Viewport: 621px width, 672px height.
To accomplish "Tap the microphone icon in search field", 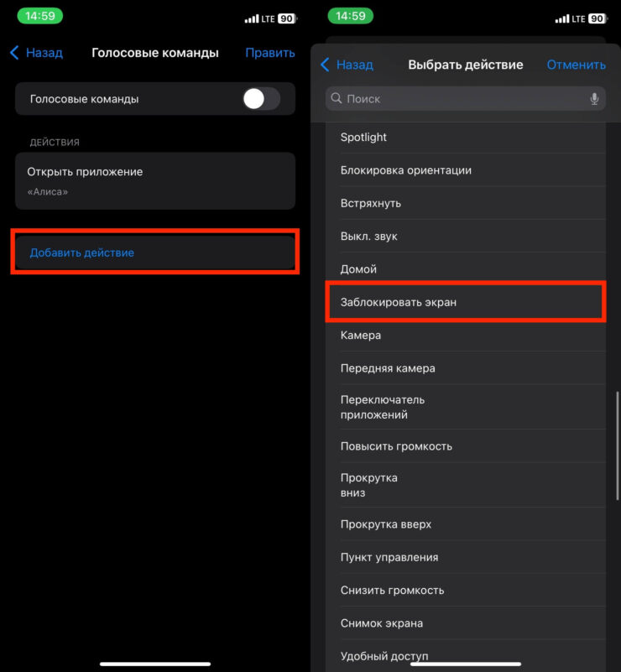I will (x=594, y=99).
